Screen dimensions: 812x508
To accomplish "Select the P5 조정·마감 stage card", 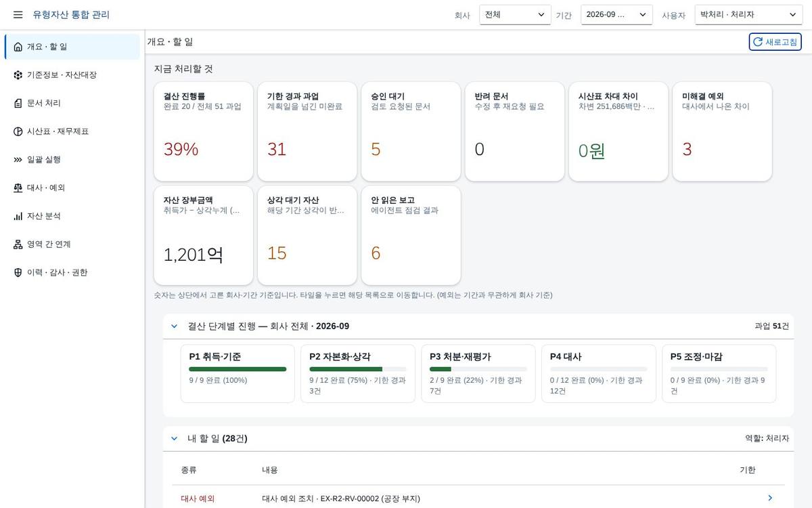I will pyautogui.click(x=719, y=374).
